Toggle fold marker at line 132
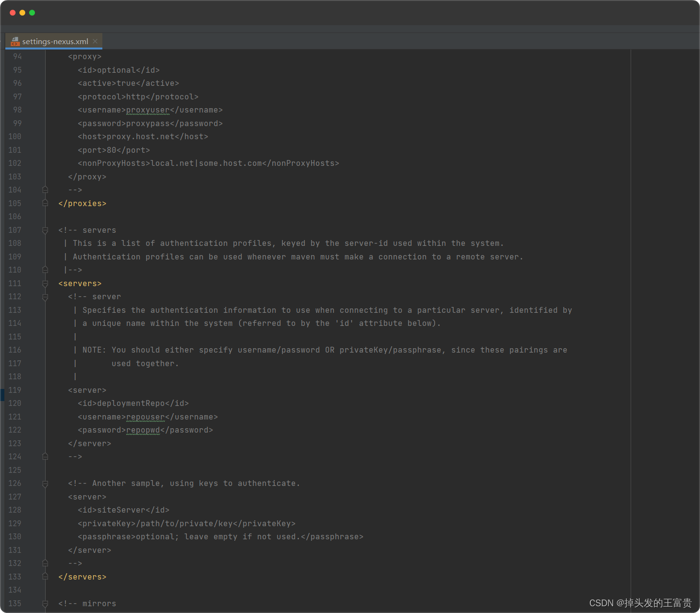Viewport: 700px width, 613px height. [45, 564]
